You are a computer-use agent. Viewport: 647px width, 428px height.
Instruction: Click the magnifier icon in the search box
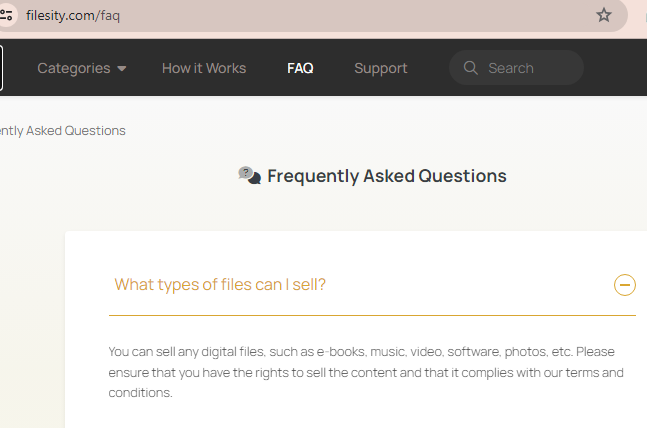pos(470,68)
